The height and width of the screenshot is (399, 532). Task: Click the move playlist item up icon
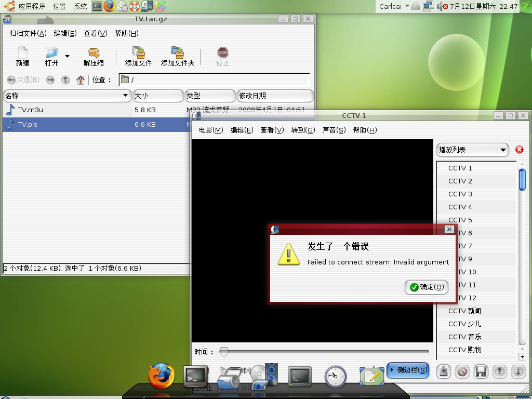pos(499,371)
